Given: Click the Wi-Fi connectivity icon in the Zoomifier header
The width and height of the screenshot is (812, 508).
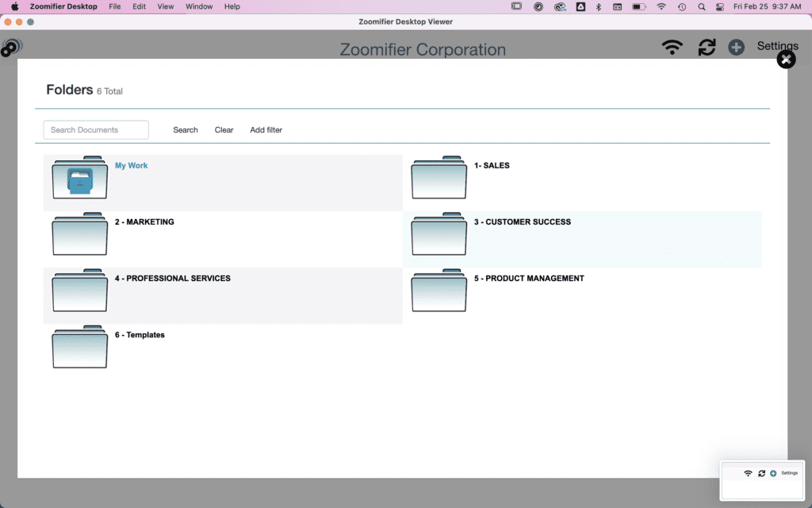Looking at the screenshot, I should pos(672,47).
